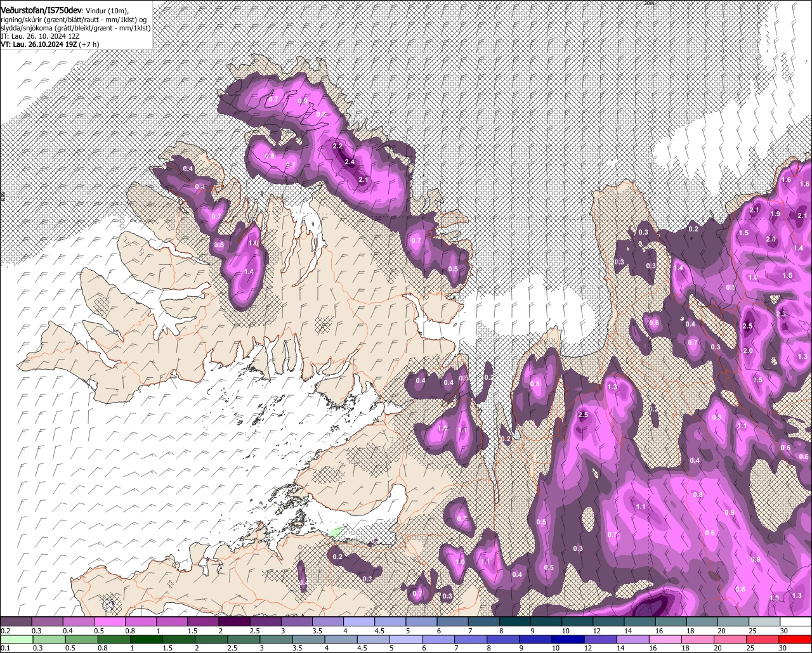Image resolution: width=812 pixels, height=653 pixels.
Task: Select the bottom legend row swatch labeled 0.3
Action: point(49,639)
